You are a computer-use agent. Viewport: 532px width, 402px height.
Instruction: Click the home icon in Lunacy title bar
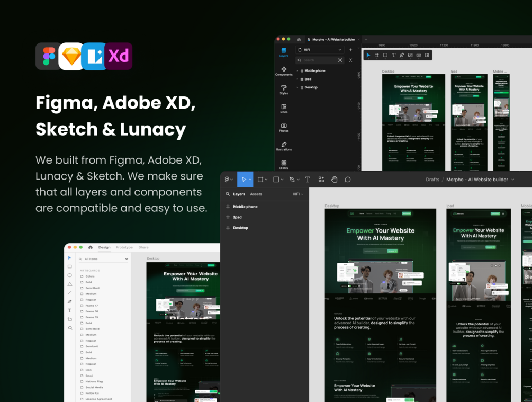[299, 39]
